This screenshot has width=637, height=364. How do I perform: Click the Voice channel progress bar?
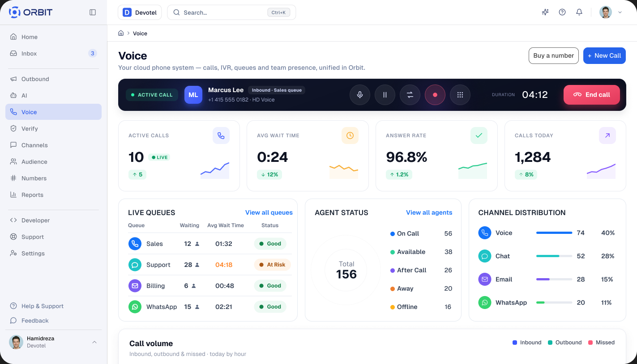(554, 233)
